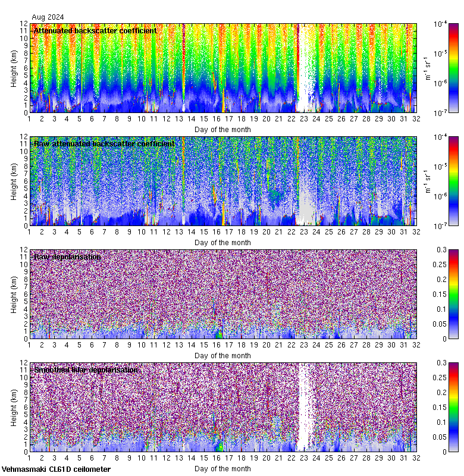464x476 pixels.
Task: Click Day of the month label under bottom plot
Action: point(222,468)
